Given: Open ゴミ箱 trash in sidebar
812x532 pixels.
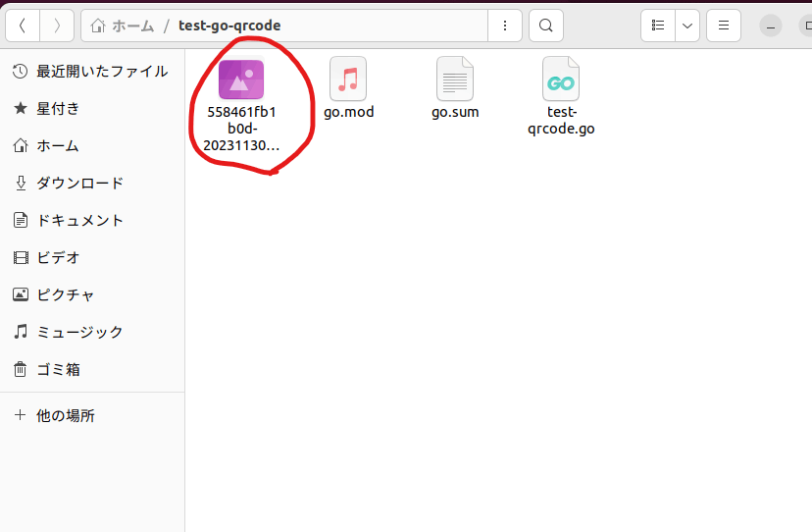Looking at the screenshot, I should click(92, 370).
